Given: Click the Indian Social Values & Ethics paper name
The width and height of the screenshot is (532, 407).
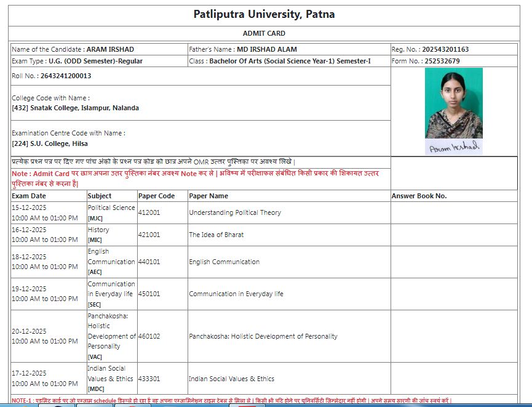Looking at the screenshot, I should tap(231, 379).
